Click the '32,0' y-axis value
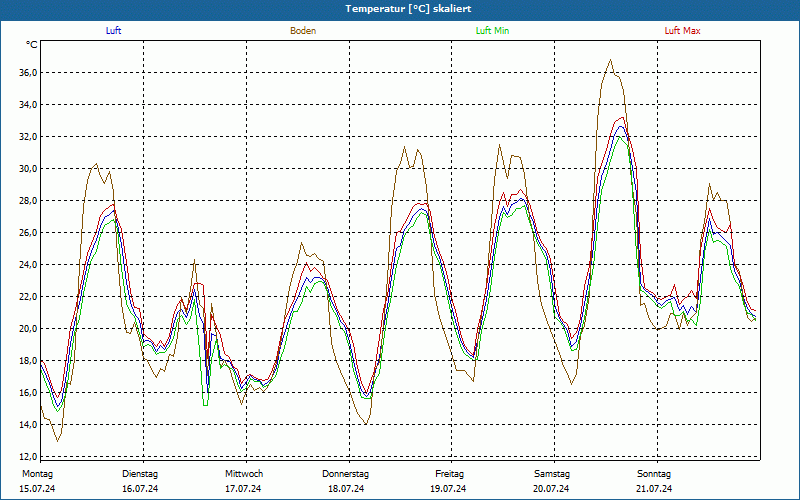The width and height of the screenshot is (800, 500). 28,137
